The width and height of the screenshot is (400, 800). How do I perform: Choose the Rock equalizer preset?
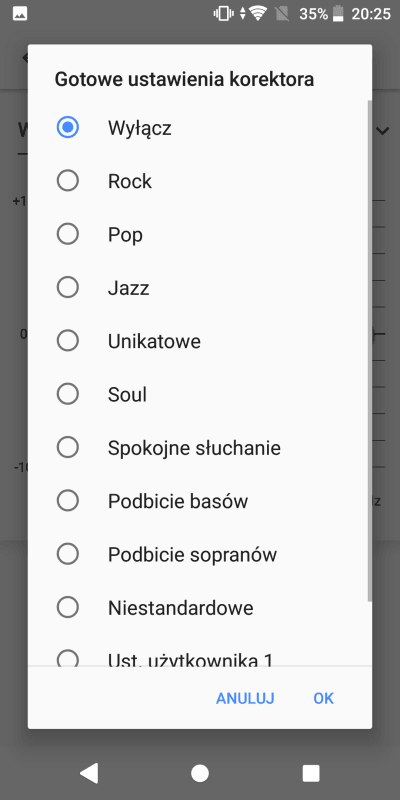coord(67,181)
